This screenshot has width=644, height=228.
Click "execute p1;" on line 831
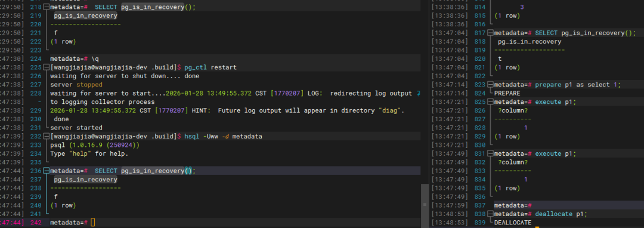click(x=556, y=153)
